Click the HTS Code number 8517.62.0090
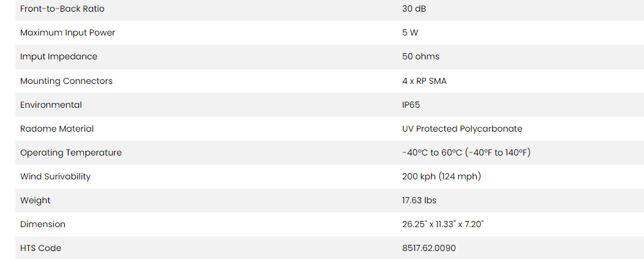The height and width of the screenshot is (259, 644). click(x=429, y=248)
